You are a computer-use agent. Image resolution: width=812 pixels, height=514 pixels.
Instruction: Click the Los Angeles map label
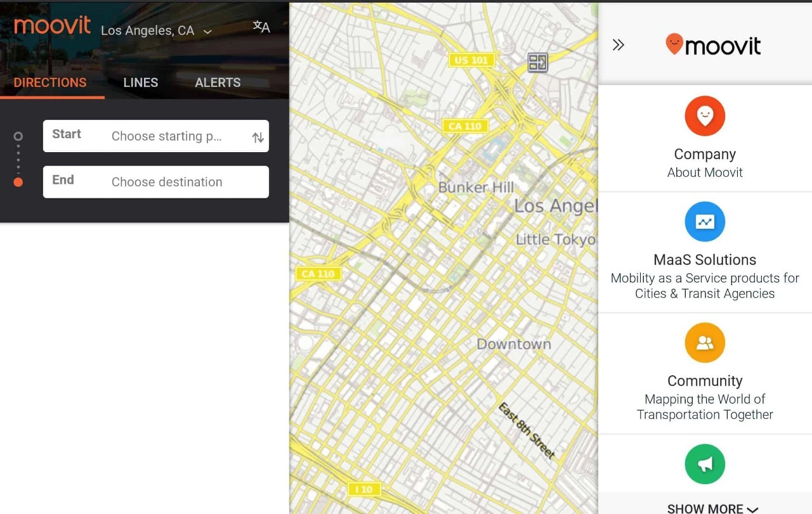point(556,206)
